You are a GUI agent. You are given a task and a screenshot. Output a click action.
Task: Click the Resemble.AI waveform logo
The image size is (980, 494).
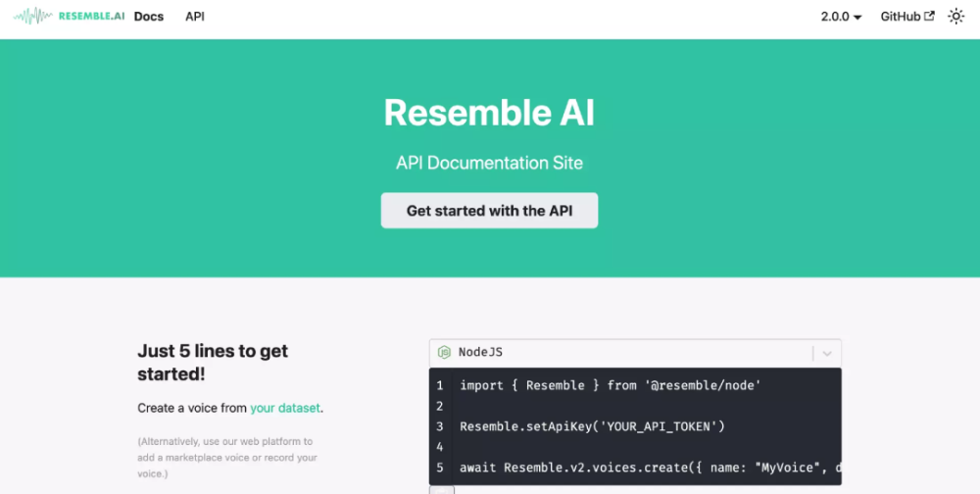(69, 17)
